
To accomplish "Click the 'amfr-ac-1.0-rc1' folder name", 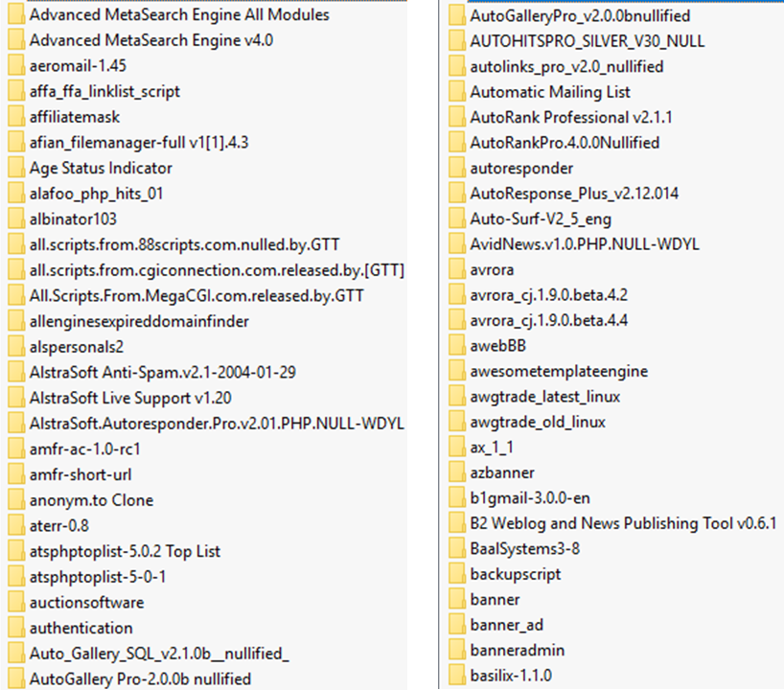I will tap(85, 448).
